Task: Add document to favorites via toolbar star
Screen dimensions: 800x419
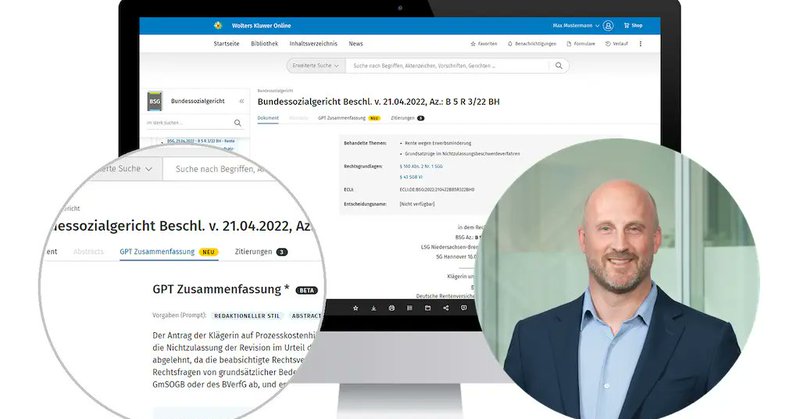Action: [x=356, y=308]
